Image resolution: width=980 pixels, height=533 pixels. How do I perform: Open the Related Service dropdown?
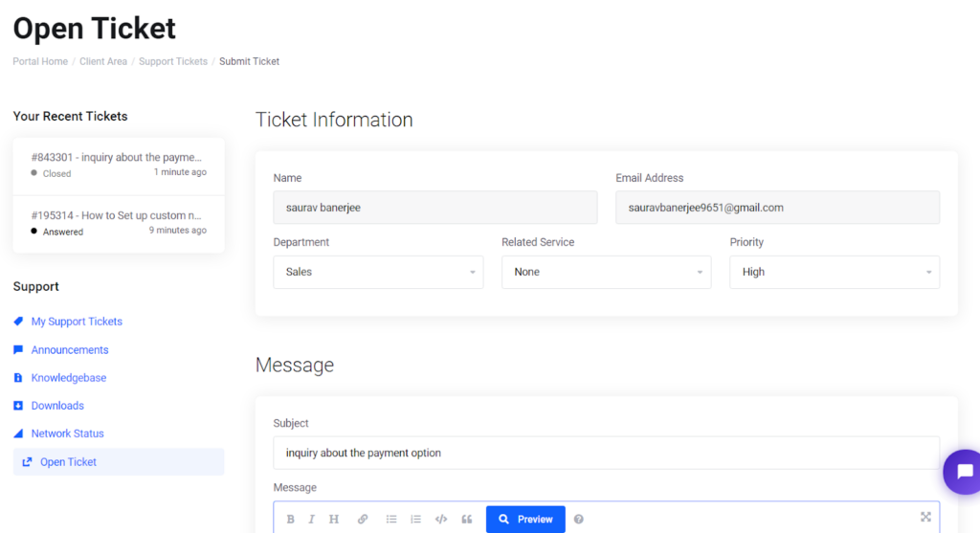[606, 272]
